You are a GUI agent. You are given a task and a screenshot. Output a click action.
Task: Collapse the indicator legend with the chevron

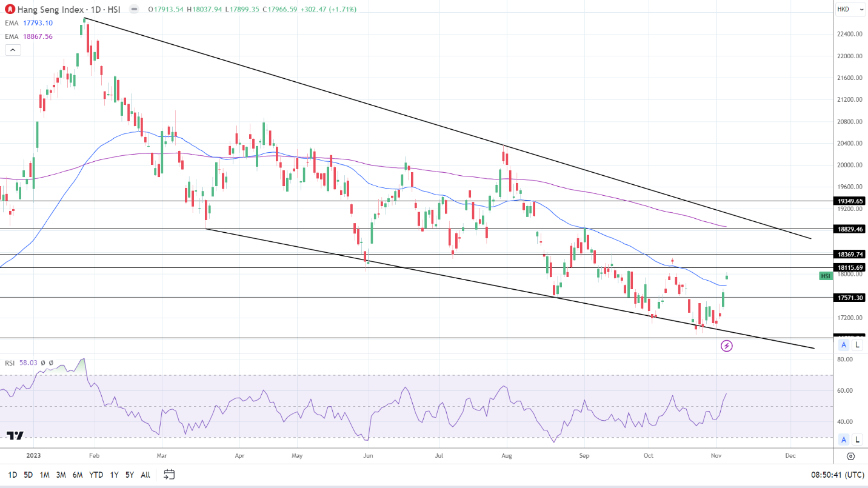click(12, 50)
